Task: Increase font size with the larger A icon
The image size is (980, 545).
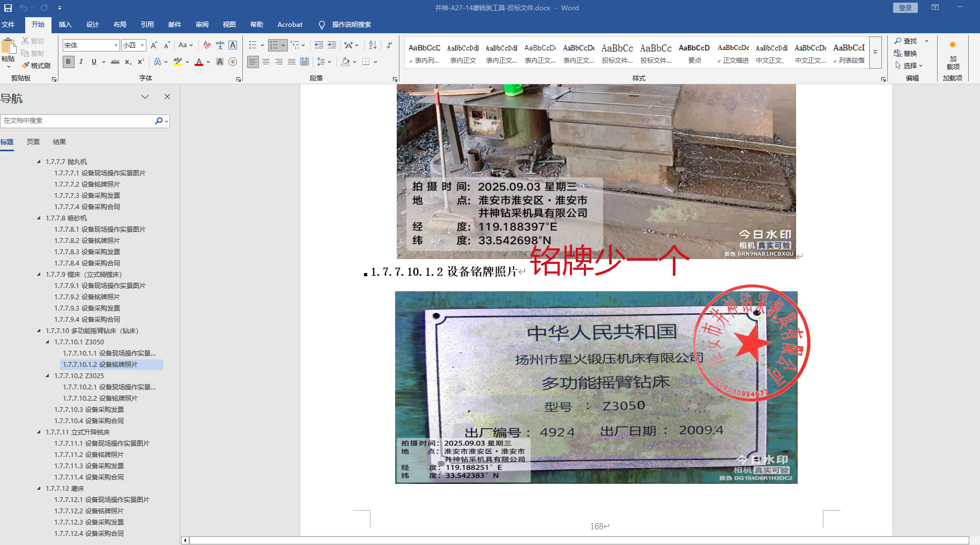Action: pyautogui.click(x=154, y=45)
